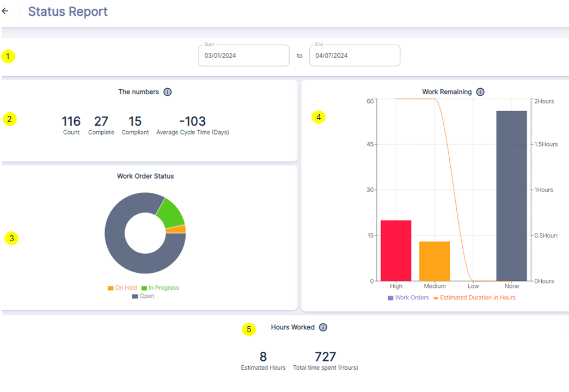Toggle Open legend entry in donut chart
Viewport: 569px width, 392px height.
(x=143, y=296)
